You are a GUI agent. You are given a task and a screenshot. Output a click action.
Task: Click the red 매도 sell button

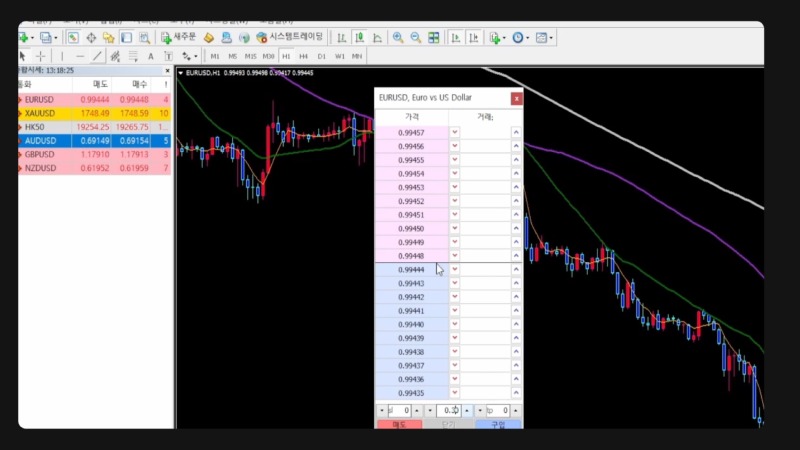pyautogui.click(x=399, y=425)
